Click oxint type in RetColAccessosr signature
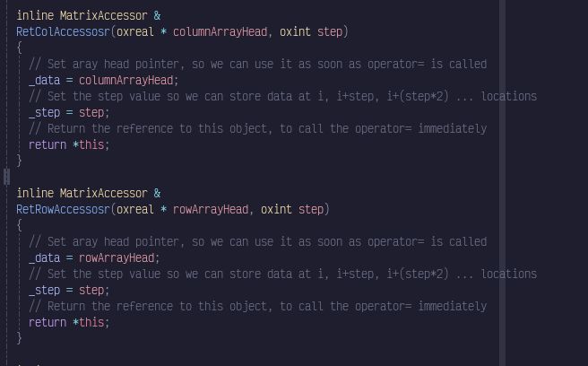The height and width of the screenshot is (366, 588). coord(295,32)
